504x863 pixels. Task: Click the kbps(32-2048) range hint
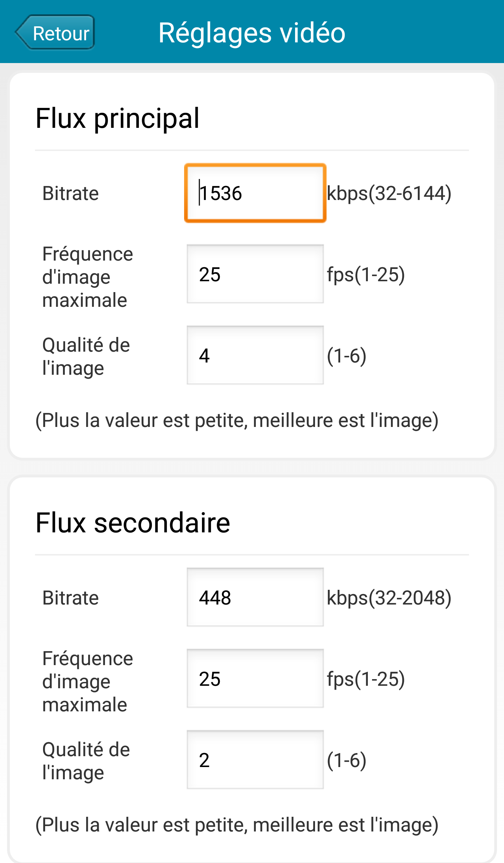point(389,598)
